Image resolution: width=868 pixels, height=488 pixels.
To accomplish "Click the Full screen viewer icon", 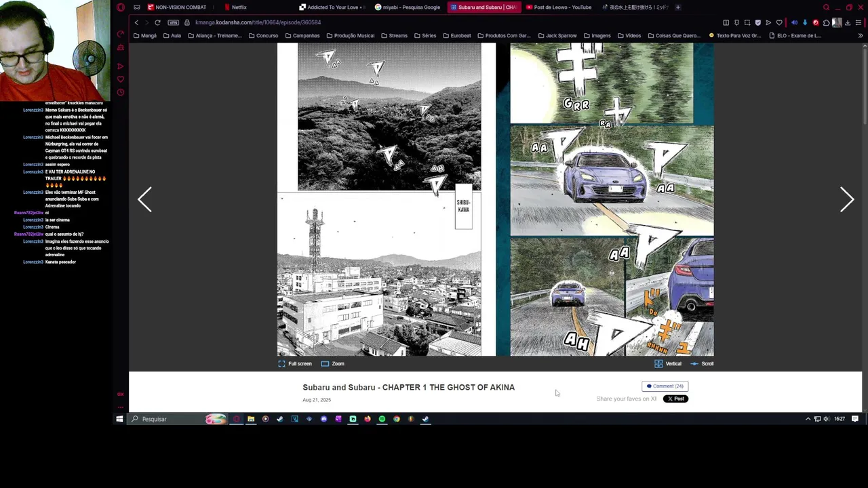I will (281, 364).
